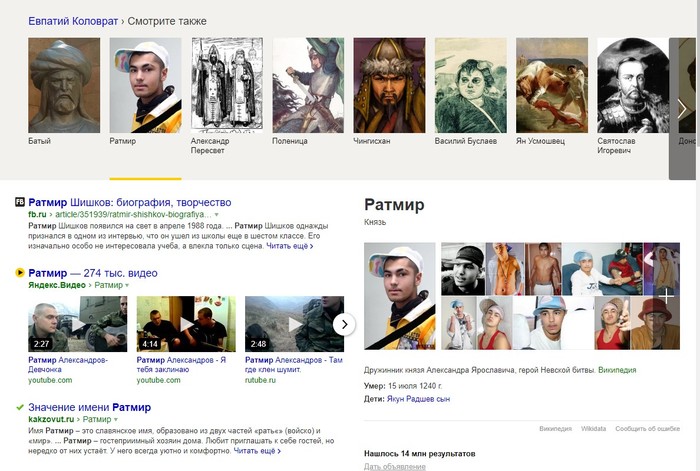The width and height of the screenshot is (700, 471).
Task: Open the Евпатий Коловрат link
Action: [73, 21]
